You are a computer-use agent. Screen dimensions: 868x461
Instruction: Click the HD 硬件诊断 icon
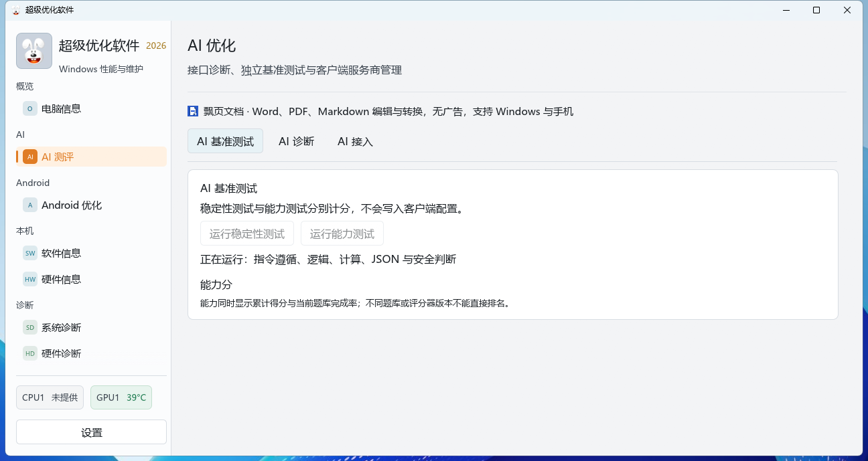coord(30,353)
